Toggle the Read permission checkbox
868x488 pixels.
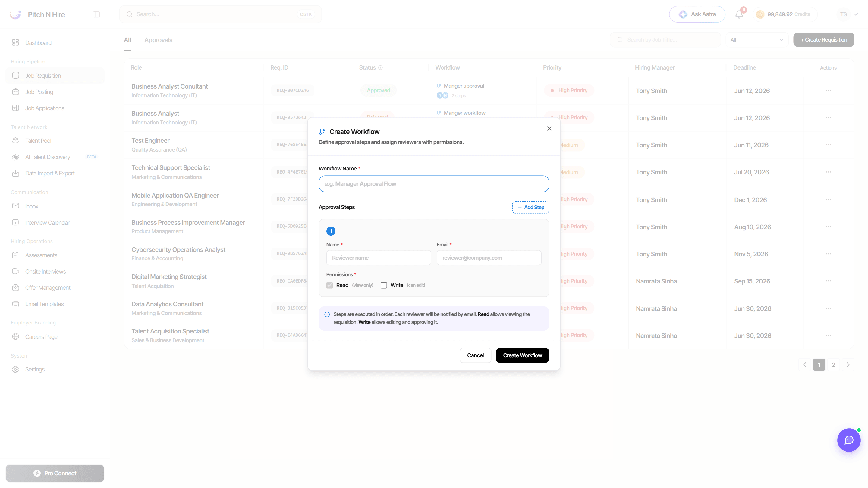[x=329, y=285]
